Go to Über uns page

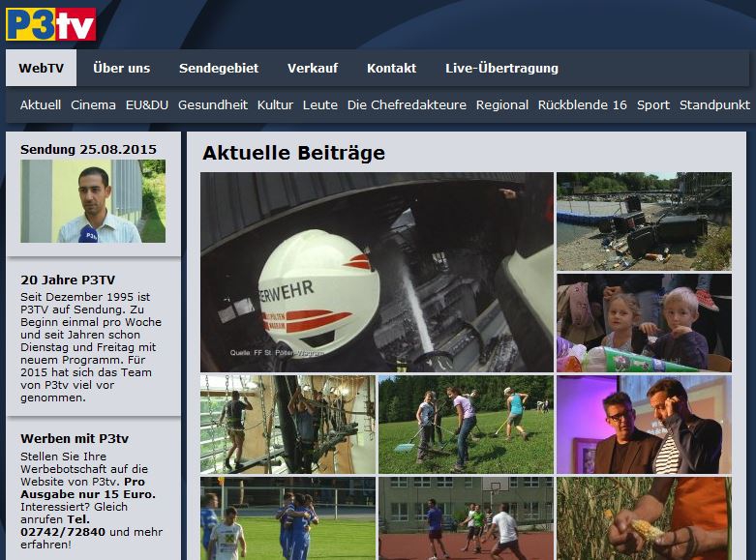click(121, 69)
